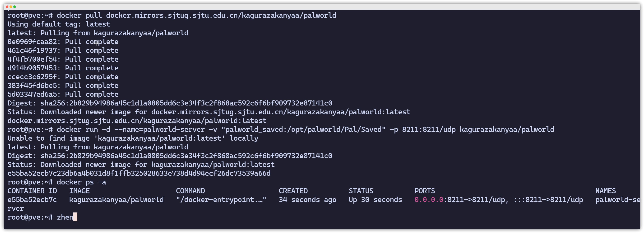Click the '34 seconds ago' created value
644x233 pixels.
[308, 200]
